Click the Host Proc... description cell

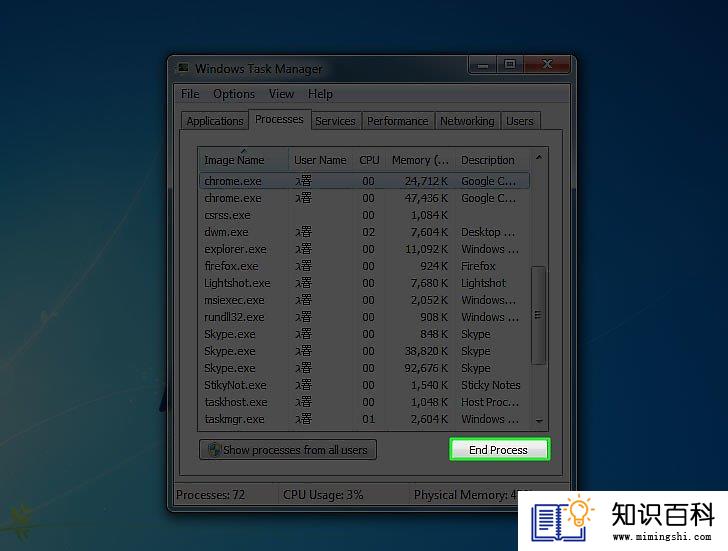click(x=490, y=402)
